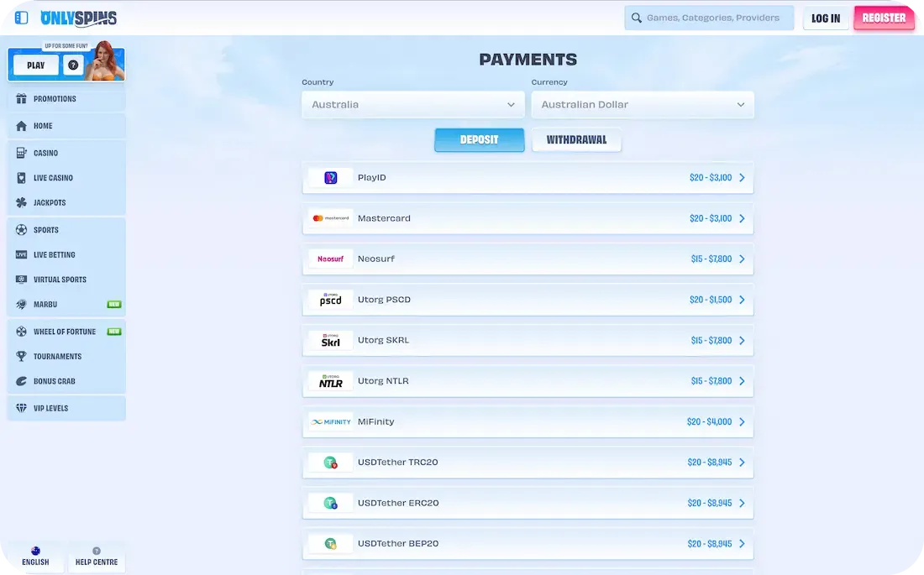Click the USDTether ERC20 coin icon
The height and width of the screenshot is (575, 924).
pos(331,503)
